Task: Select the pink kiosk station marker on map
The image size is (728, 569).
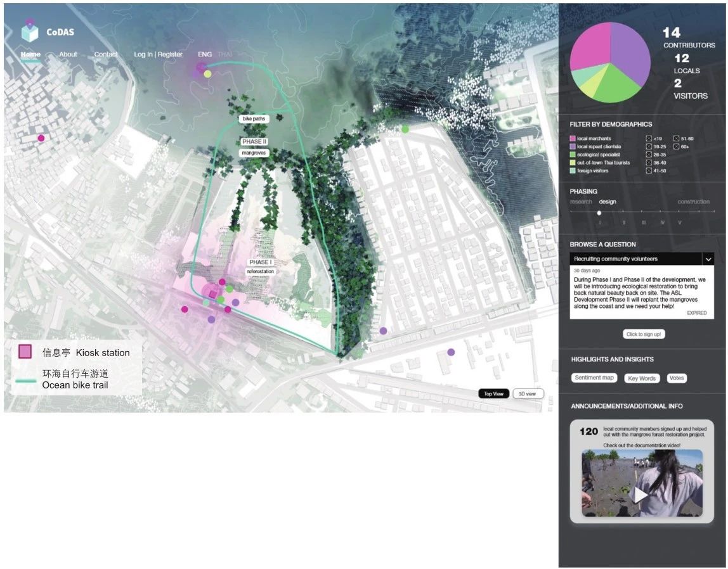Action: point(212,294)
